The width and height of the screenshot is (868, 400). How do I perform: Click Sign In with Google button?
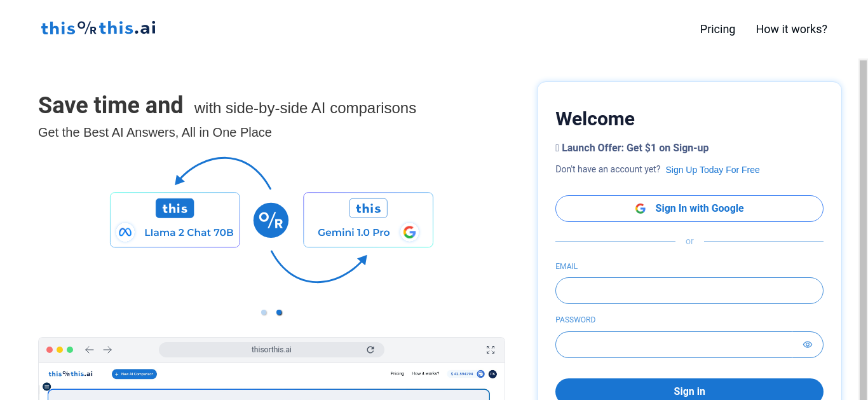(x=689, y=209)
